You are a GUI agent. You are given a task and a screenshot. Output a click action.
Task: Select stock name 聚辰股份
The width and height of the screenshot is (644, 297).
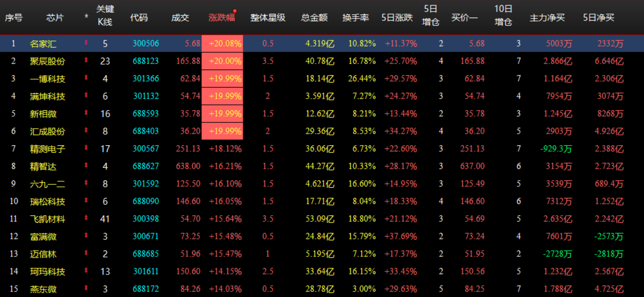pyautogui.click(x=48, y=61)
